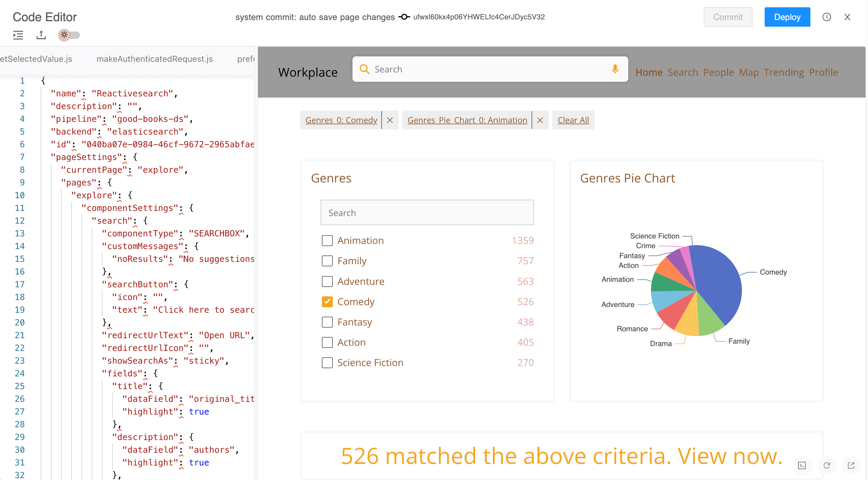Navigate to the Profile page
This screenshot has width=868, height=480.
pyautogui.click(x=823, y=72)
